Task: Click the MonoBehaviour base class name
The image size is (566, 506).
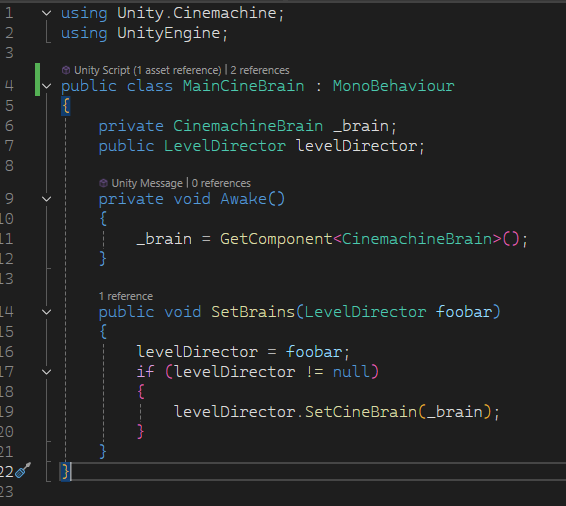Action: click(x=393, y=86)
